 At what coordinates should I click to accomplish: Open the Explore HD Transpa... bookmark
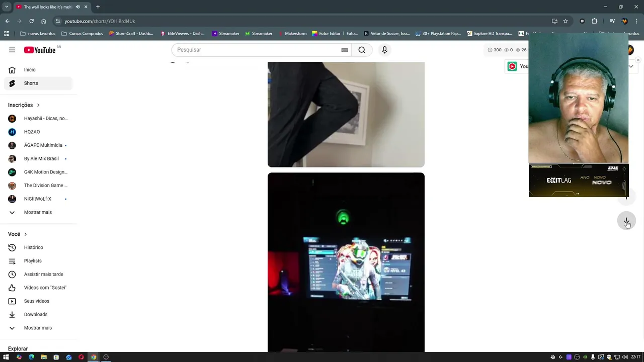[x=489, y=34]
